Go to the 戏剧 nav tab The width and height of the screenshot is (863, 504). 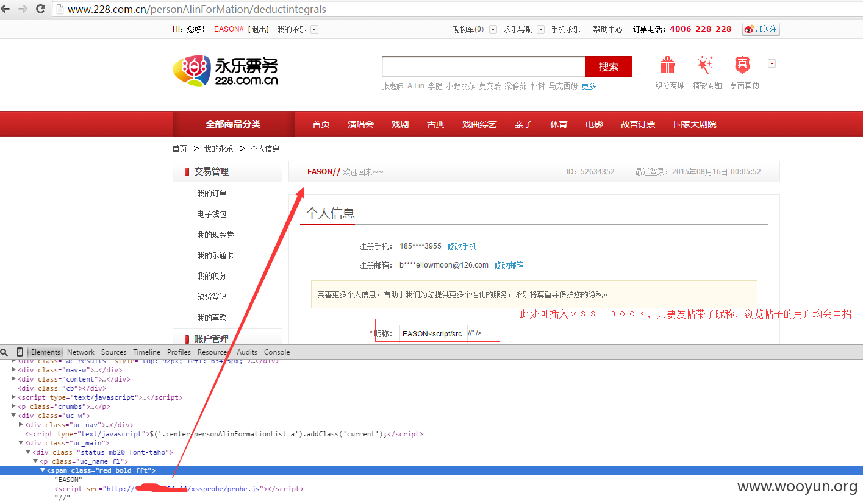[400, 124]
